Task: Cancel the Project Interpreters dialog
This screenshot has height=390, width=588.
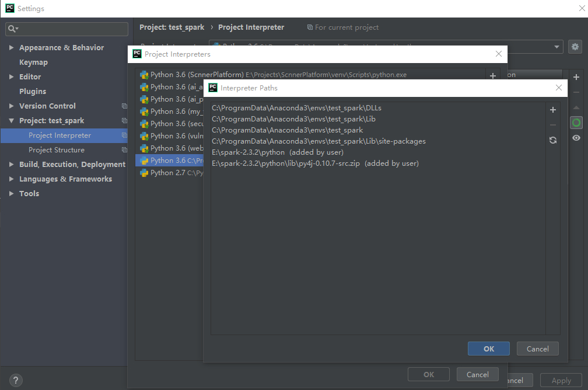Action: [477, 375]
